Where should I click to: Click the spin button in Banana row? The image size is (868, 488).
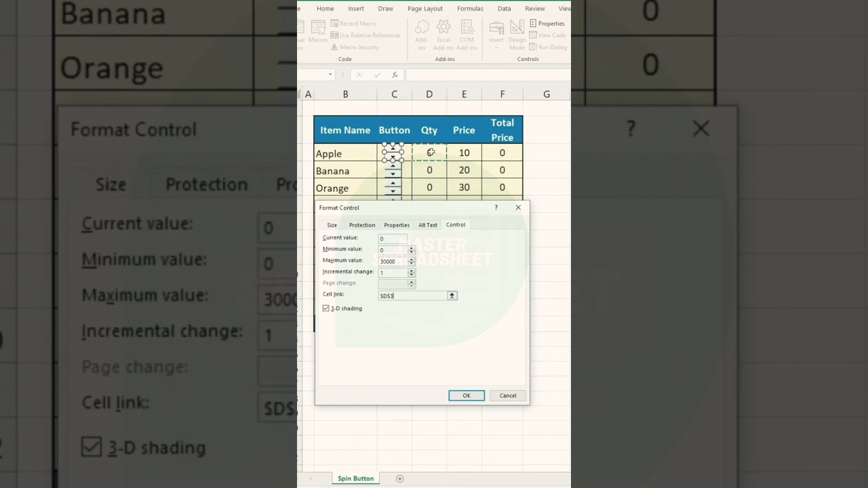pos(393,170)
